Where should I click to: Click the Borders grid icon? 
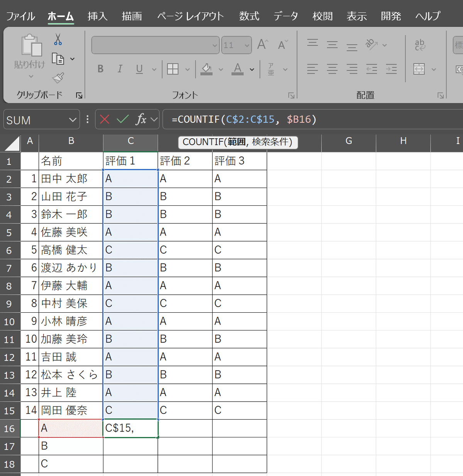pos(173,69)
